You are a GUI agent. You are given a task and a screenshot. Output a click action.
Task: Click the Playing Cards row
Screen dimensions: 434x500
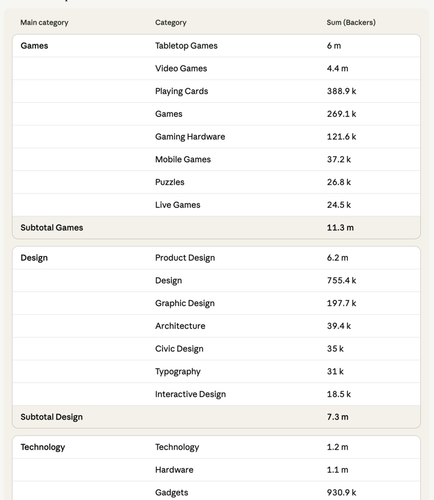pyautogui.click(x=216, y=91)
